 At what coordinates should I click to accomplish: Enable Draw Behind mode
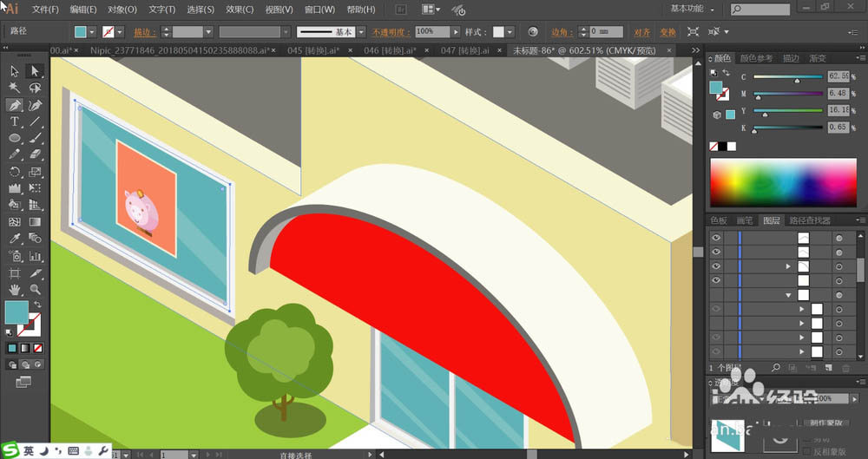[x=25, y=364]
